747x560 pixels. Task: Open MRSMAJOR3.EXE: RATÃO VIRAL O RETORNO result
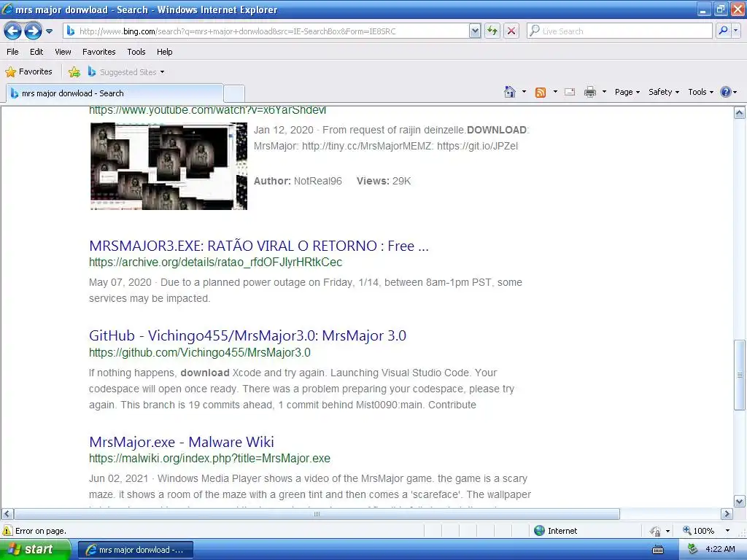coord(259,246)
